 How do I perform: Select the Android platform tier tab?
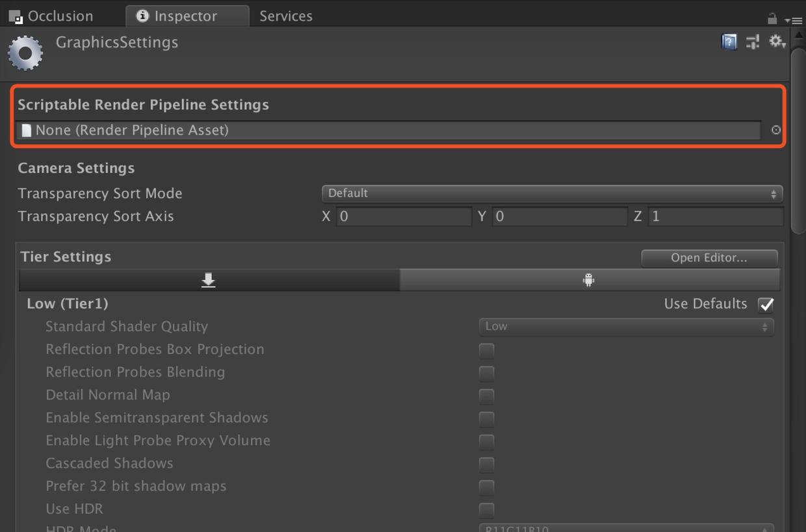pyautogui.click(x=589, y=280)
